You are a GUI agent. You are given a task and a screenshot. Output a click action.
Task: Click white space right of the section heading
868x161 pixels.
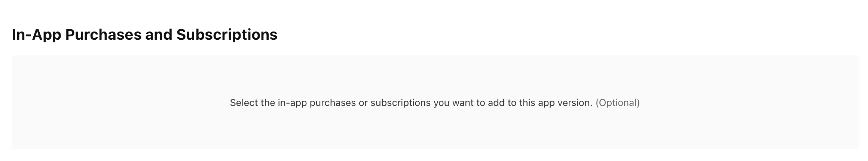561,35
